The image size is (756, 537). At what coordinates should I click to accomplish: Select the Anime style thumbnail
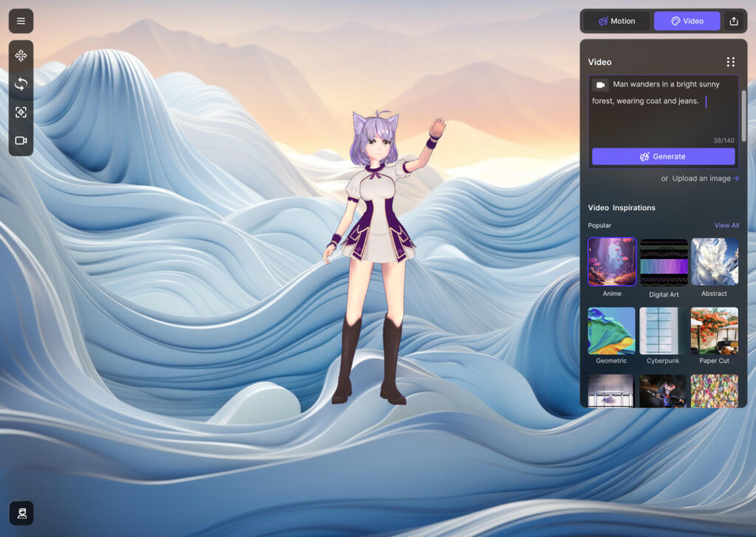click(x=611, y=262)
